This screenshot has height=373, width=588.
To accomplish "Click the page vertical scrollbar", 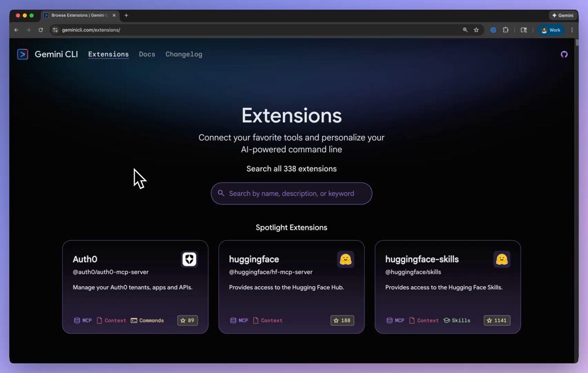I will pyautogui.click(x=577, y=42).
